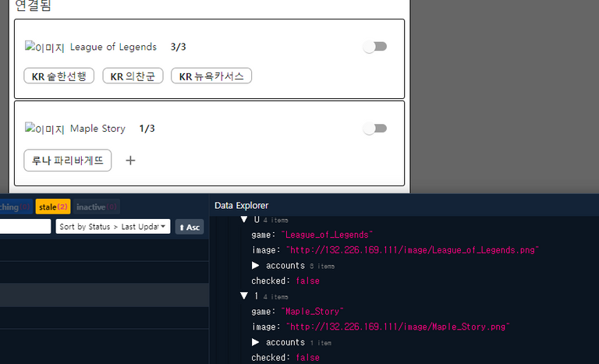
Task: Filter queries by fetching status
Action: (x=16, y=207)
